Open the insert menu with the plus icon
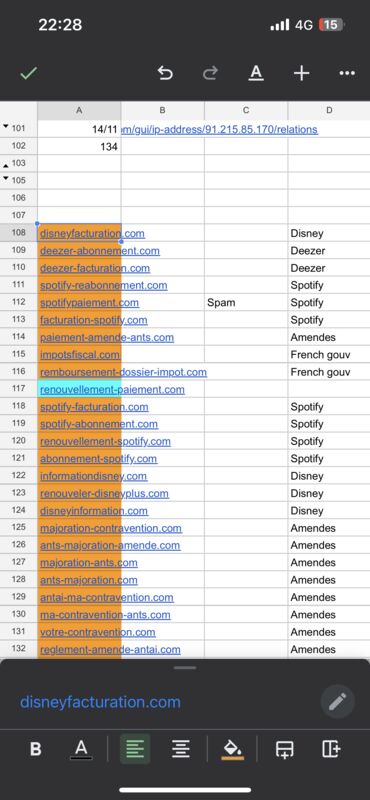 tap(302, 73)
